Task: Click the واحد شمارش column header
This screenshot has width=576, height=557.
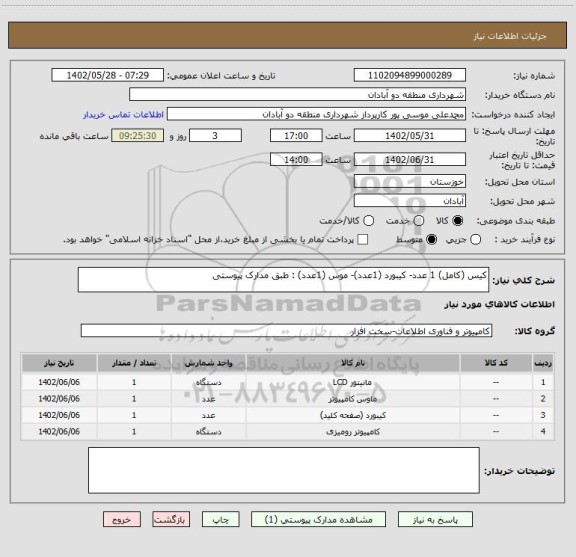Action: (208, 363)
